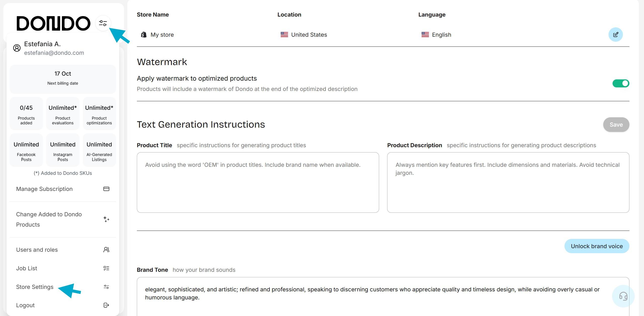Image resolution: width=644 pixels, height=316 pixels.
Task: Click the checklist icon next to Job List
Action: point(106,268)
